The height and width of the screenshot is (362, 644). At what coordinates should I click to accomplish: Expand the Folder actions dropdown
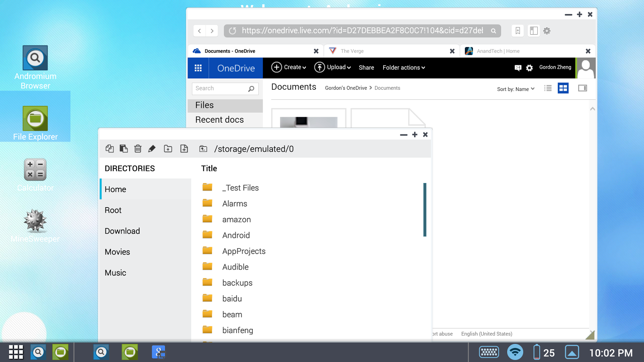tap(404, 68)
